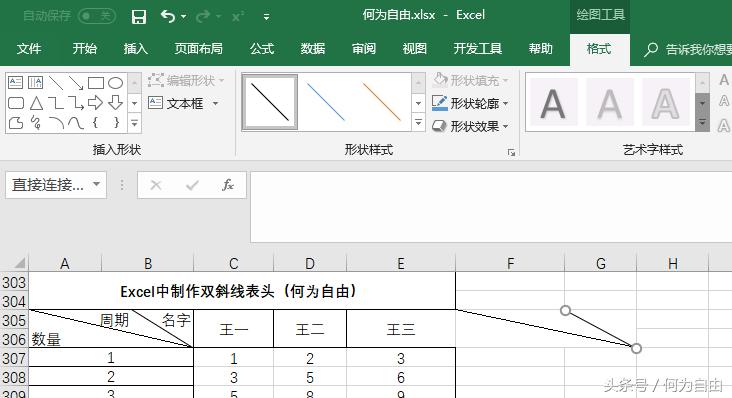Expand the WordArt styles gallery
The width and height of the screenshot is (732, 398).
702,123
